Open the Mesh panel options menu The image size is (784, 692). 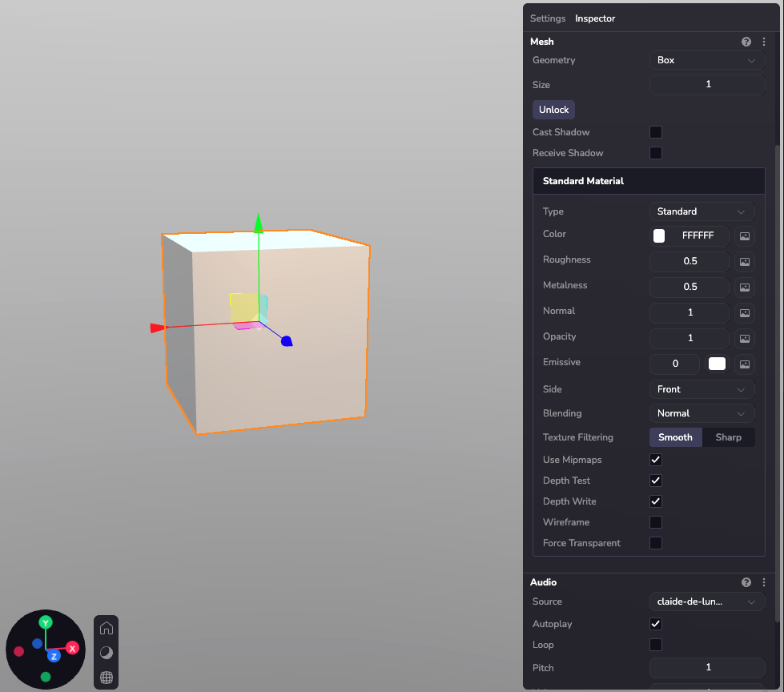pos(763,42)
